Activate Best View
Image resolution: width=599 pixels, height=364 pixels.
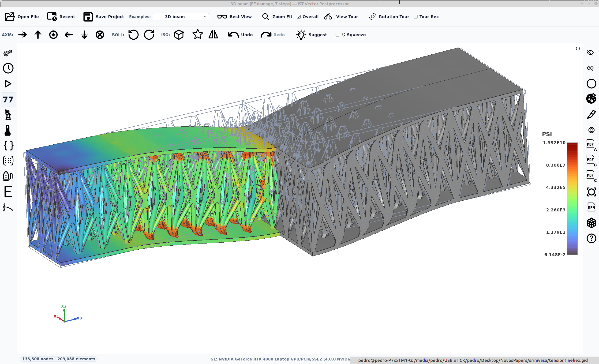click(x=235, y=17)
